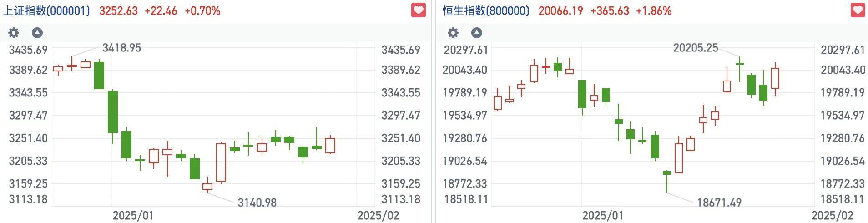Select 2025/02 date marker on Shanghai chart
Image resolution: width=868 pixels, height=223 pixels.
pyautogui.click(x=378, y=215)
